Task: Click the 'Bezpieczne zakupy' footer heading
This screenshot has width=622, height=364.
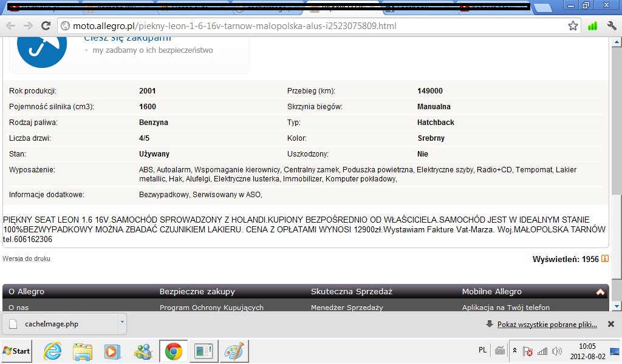Action: (197, 292)
